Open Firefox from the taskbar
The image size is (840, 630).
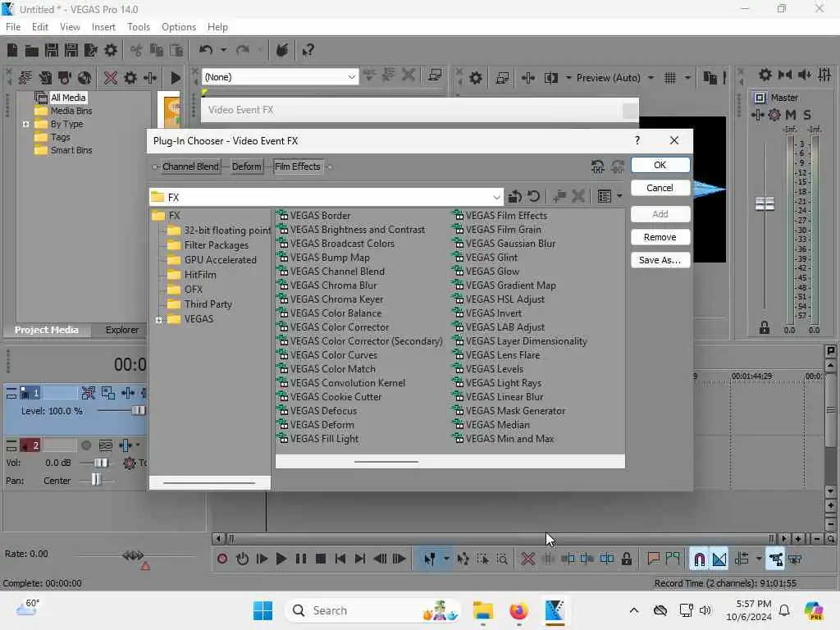point(518,610)
